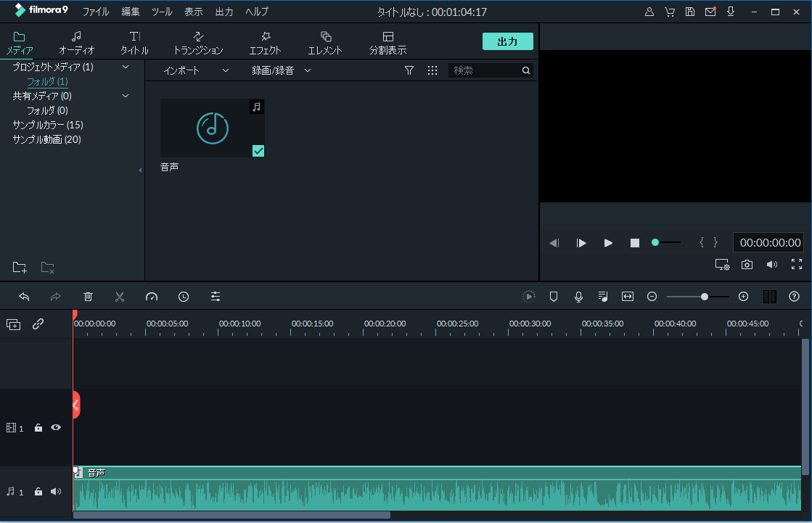The width and height of the screenshot is (812, 523).
Task: Add a marker using the shield icon
Action: pos(554,297)
